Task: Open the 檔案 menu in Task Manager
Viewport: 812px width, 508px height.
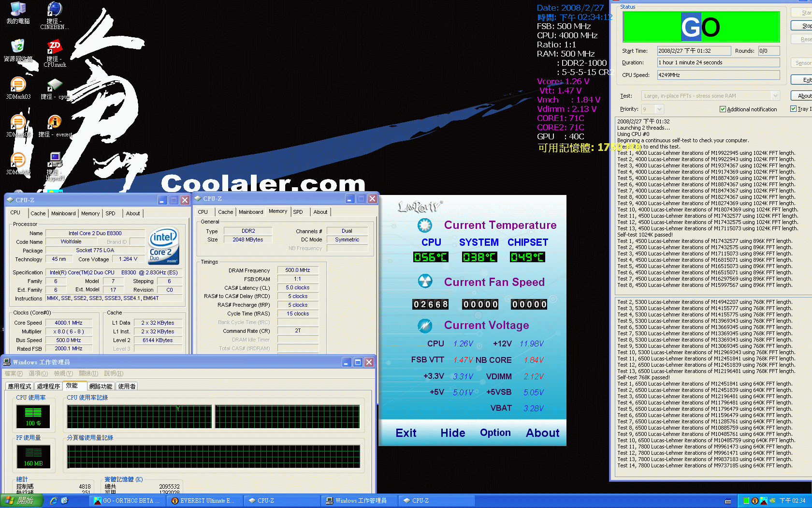Action: point(13,374)
